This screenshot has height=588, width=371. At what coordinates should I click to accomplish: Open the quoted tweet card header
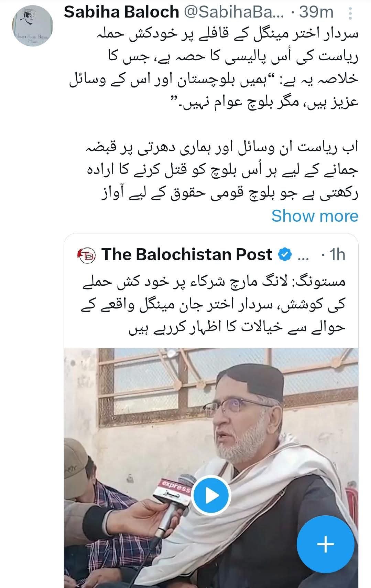pos(211,255)
